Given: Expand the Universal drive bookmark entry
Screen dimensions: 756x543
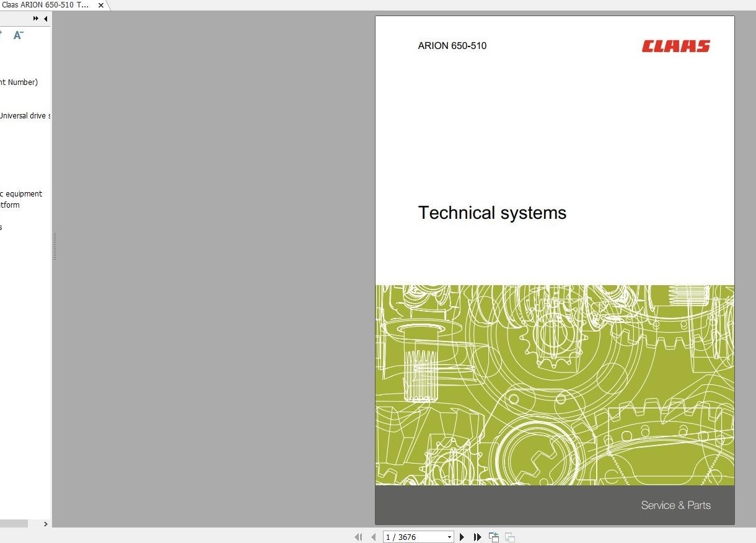Looking at the screenshot, I should pyautogui.click(x=24, y=115).
